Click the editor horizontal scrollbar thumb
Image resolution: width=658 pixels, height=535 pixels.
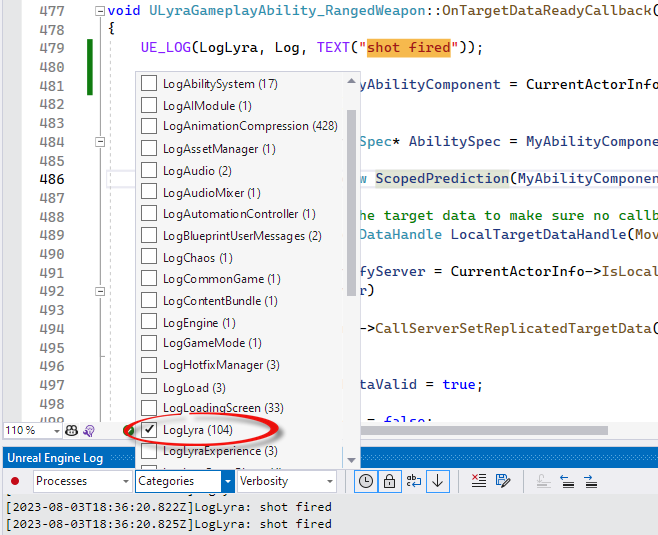point(484,431)
